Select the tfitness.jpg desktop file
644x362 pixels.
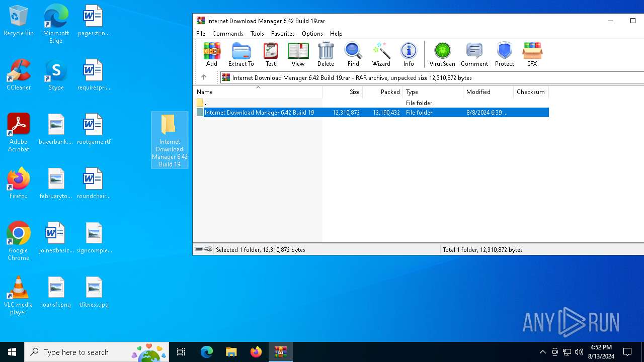(94, 293)
